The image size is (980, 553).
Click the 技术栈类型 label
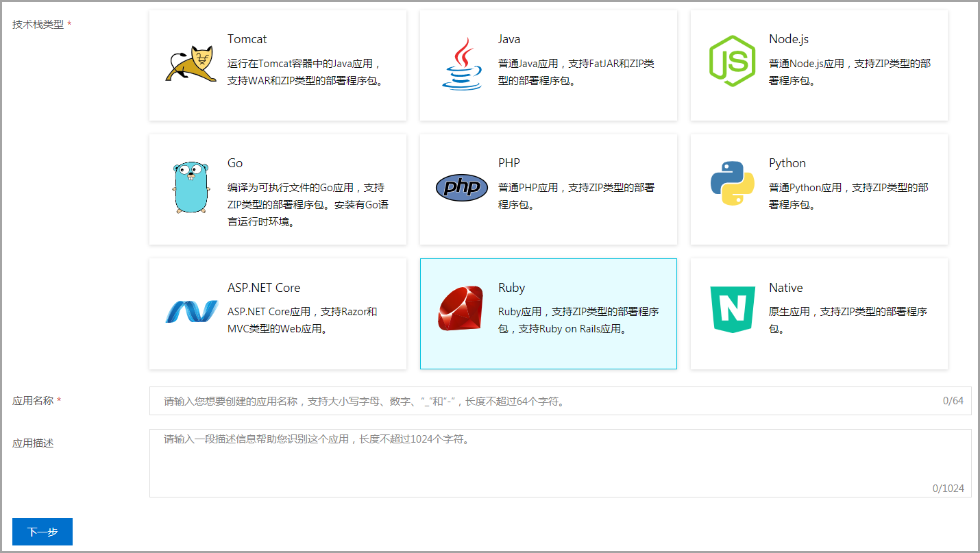point(38,24)
